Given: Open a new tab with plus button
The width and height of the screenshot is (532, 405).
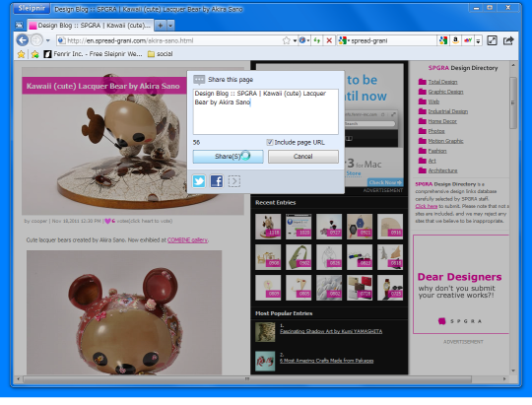Looking at the screenshot, I should click(x=161, y=25).
